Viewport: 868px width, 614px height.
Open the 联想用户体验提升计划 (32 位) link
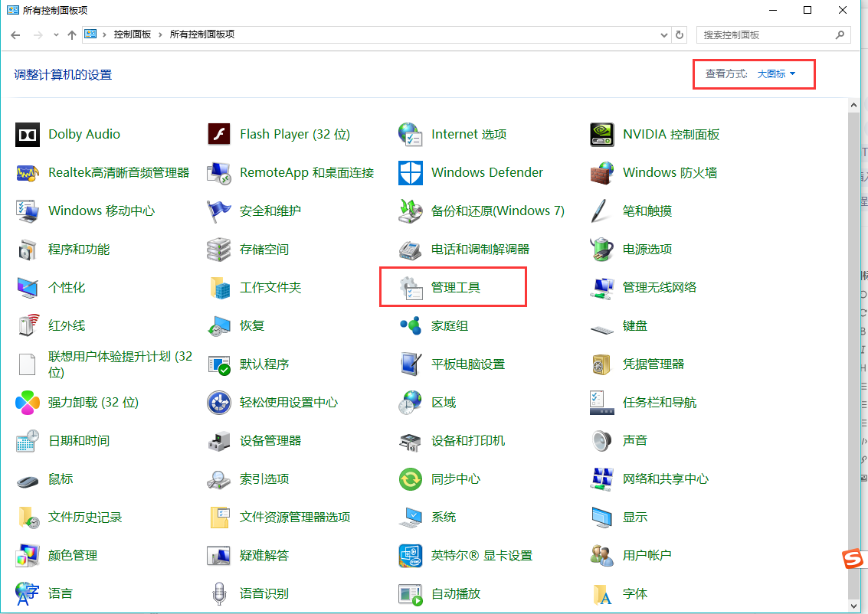pyautogui.click(x=120, y=364)
